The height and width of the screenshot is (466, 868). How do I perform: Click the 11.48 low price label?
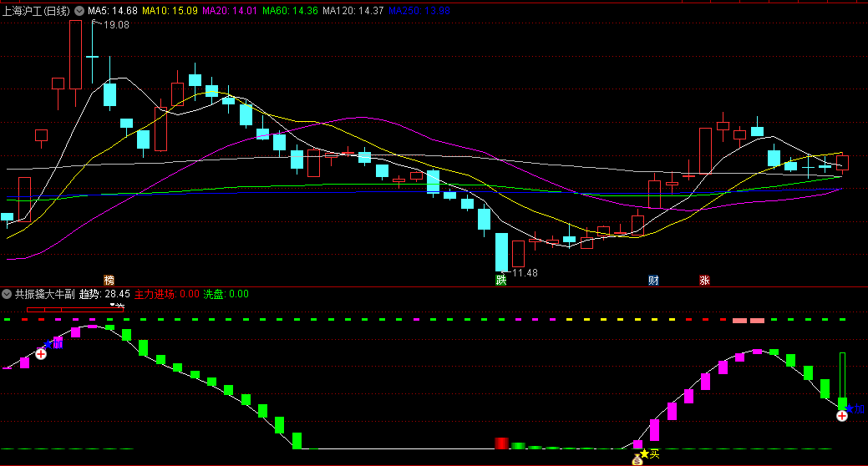[525, 273]
